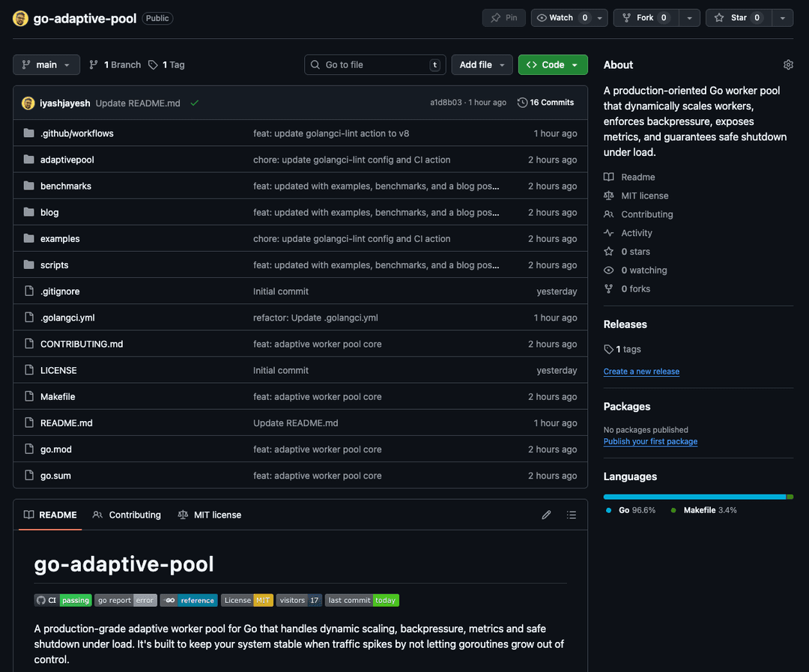Open the MIT license via the scales icon
The image size is (809, 672).
(608, 195)
